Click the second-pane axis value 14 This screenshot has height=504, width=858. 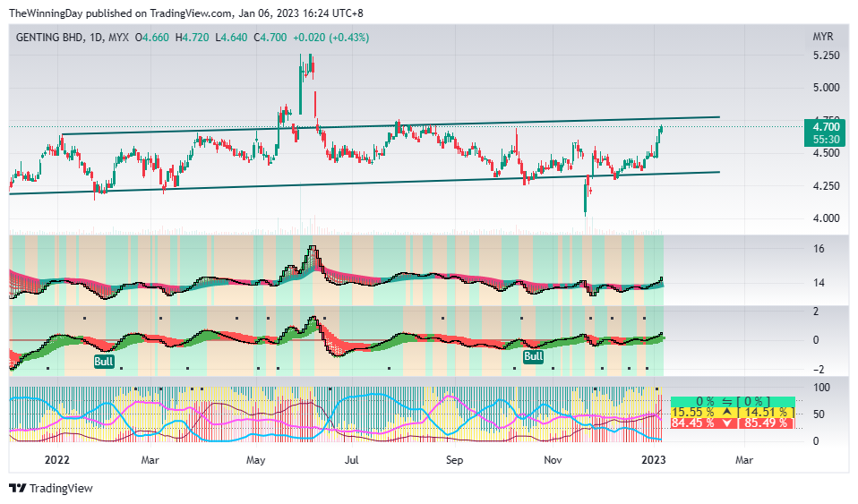pos(819,284)
